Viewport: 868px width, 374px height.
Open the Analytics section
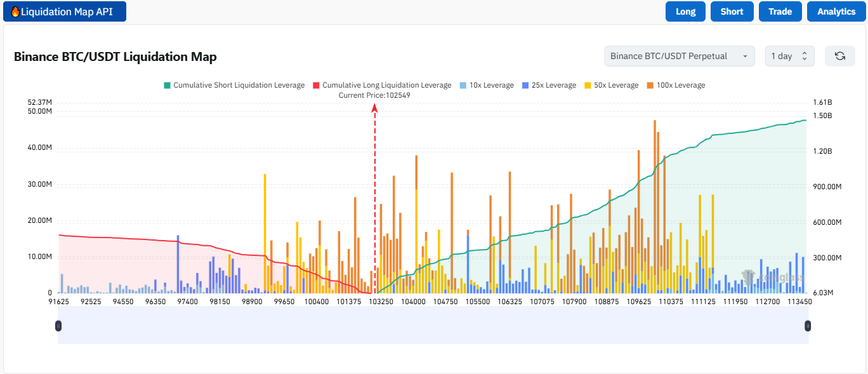836,11
